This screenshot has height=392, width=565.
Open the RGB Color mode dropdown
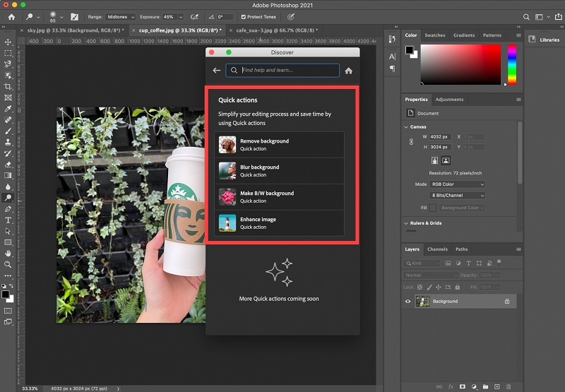coord(458,184)
